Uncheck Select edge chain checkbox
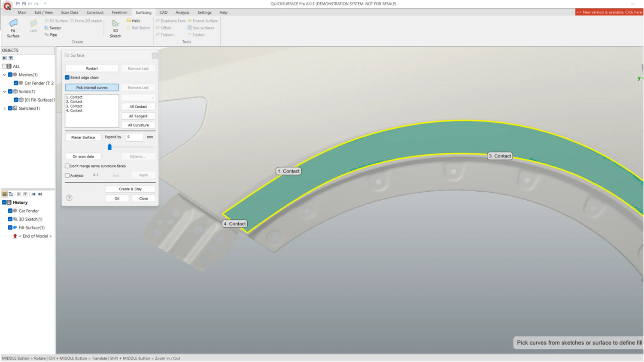 67,78
